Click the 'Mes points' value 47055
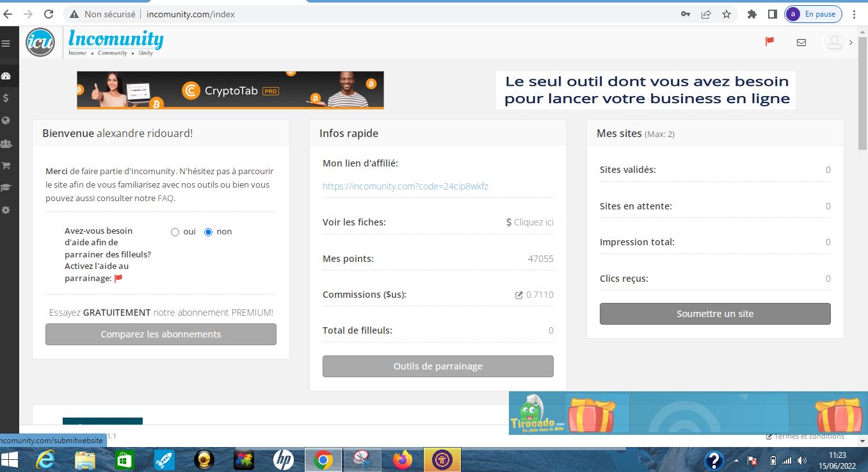The width and height of the screenshot is (868, 472). click(541, 259)
